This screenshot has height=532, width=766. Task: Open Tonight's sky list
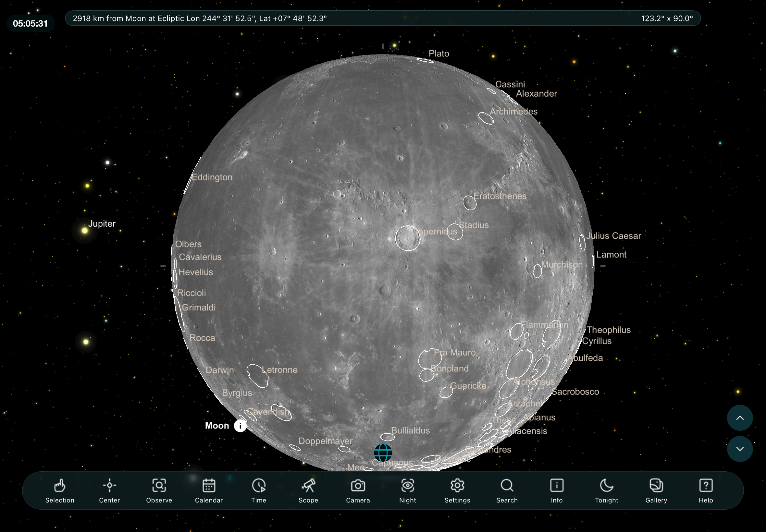pyautogui.click(x=606, y=490)
